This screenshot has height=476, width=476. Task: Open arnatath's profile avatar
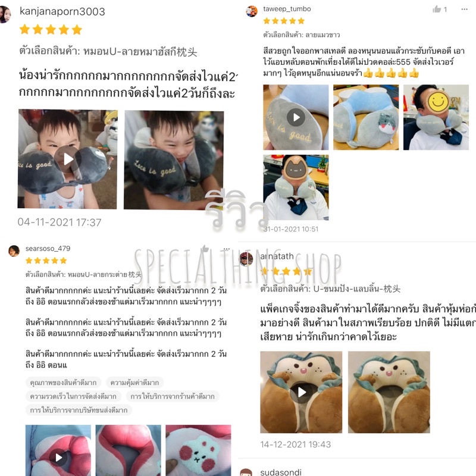(x=246, y=259)
